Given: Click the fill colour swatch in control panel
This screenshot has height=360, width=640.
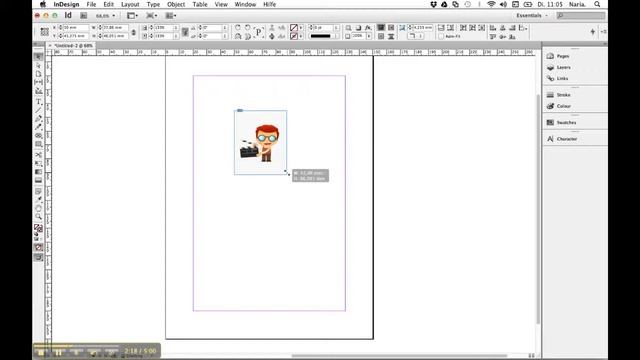Looking at the screenshot, I should click(294, 28).
